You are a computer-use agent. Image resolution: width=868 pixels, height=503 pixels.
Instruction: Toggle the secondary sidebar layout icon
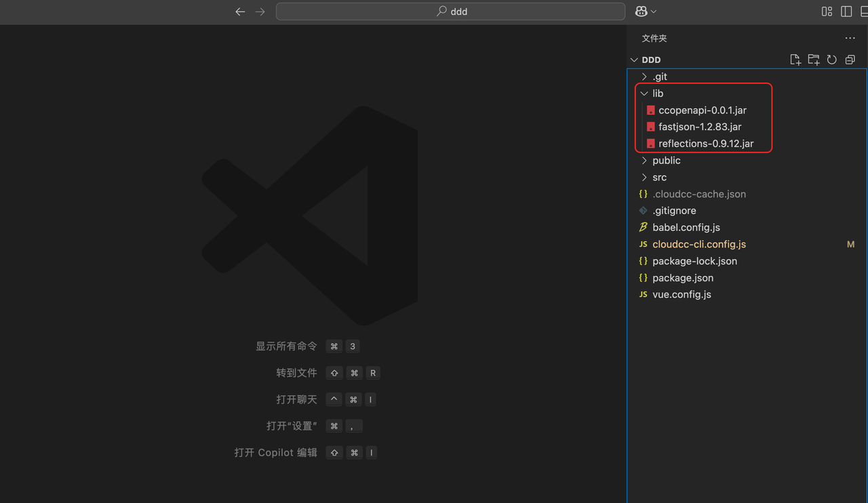click(x=846, y=12)
